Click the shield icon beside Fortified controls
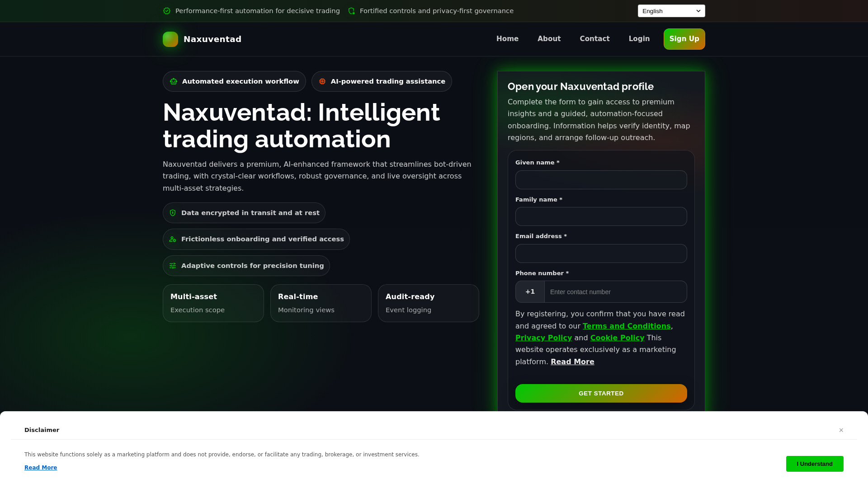This screenshot has width=868, height=488. 351,11
